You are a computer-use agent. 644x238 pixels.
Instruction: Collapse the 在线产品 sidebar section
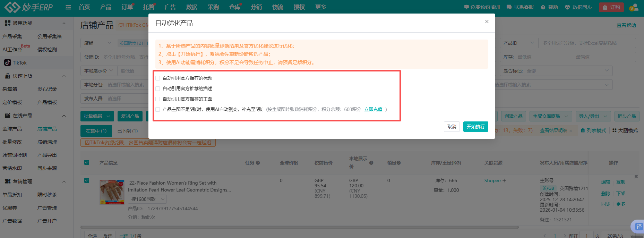pos(64,116)
